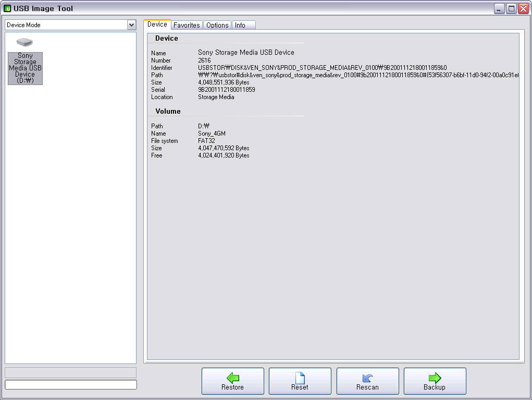Viewport: 532px width, 400px height.
Task: Click the Device section heading
Action: click(x=167, y=39)
